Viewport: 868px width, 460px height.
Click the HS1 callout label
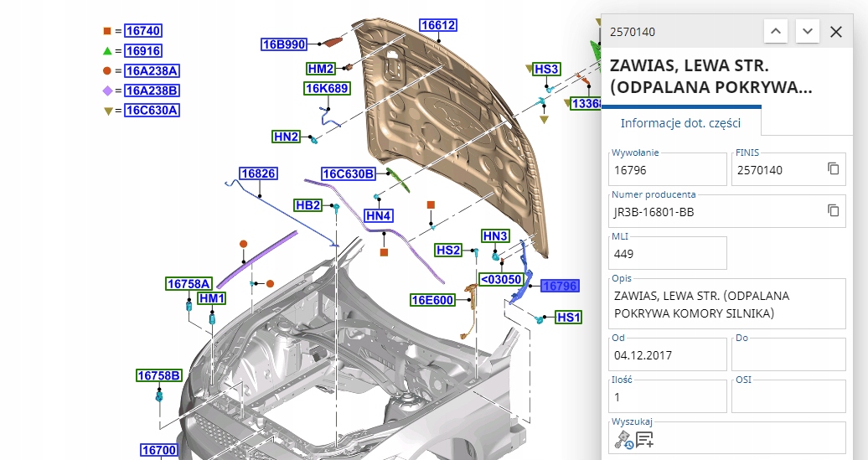tap(569, 318)
